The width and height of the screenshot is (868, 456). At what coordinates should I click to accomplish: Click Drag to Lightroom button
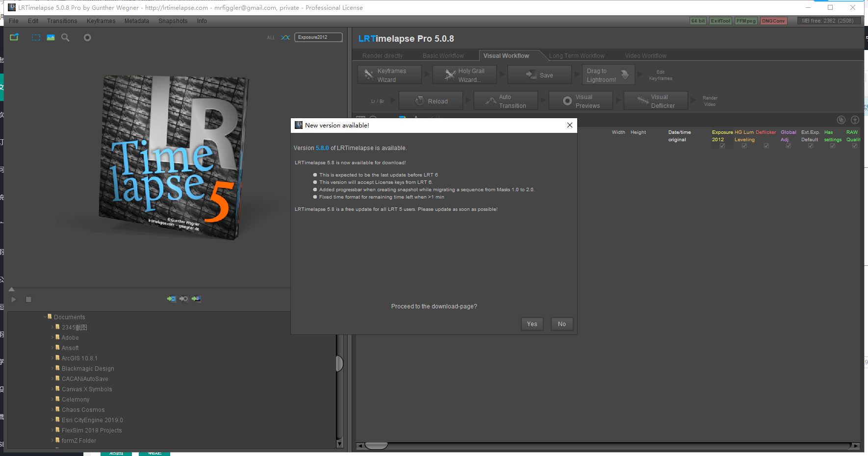click(x=609, y=75)
